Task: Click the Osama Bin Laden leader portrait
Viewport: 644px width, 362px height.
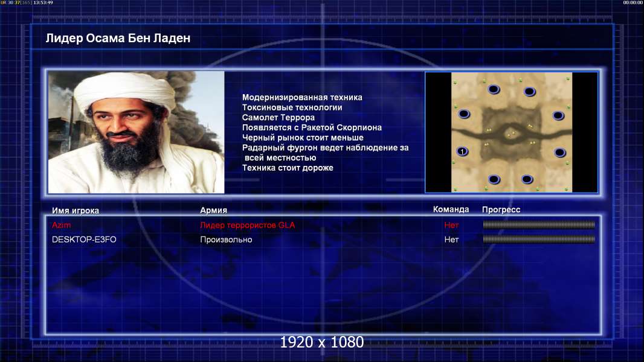Action: (x=137, y=132)
